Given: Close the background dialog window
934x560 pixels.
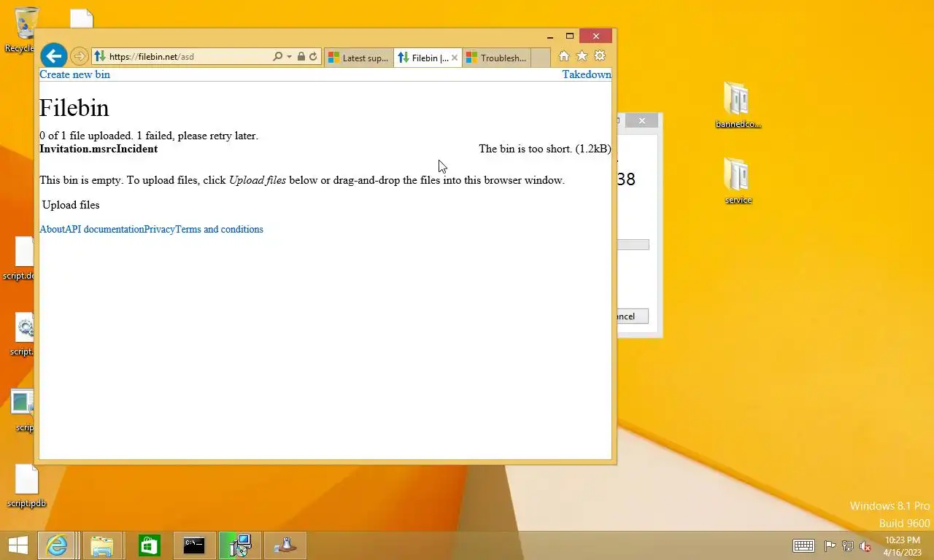Looking at the screenshot, I should point(641,121).
